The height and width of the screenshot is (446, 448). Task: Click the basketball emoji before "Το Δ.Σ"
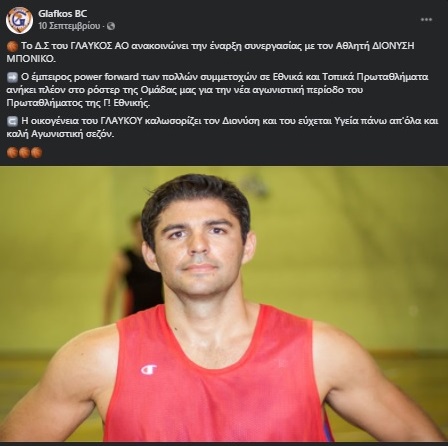point(12,46)
